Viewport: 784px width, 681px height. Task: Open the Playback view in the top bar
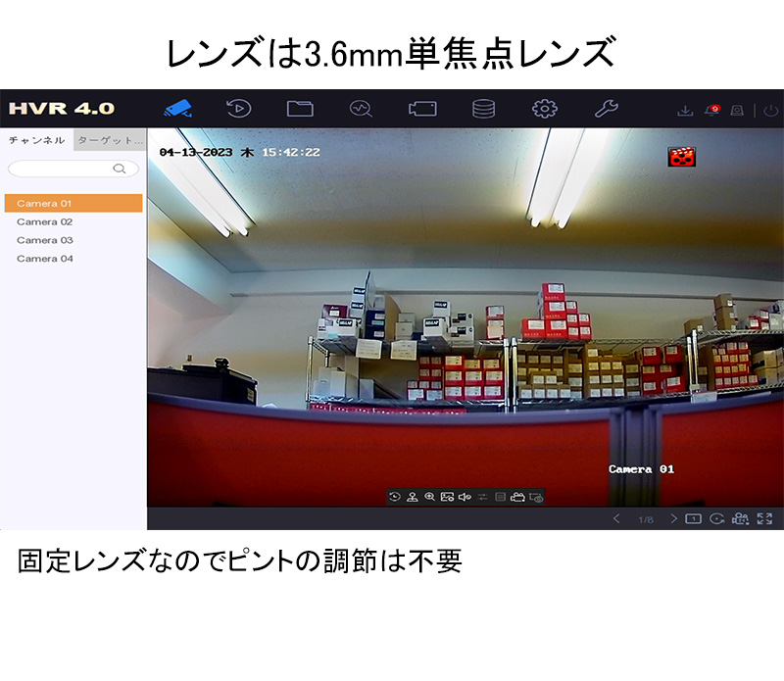238,109
